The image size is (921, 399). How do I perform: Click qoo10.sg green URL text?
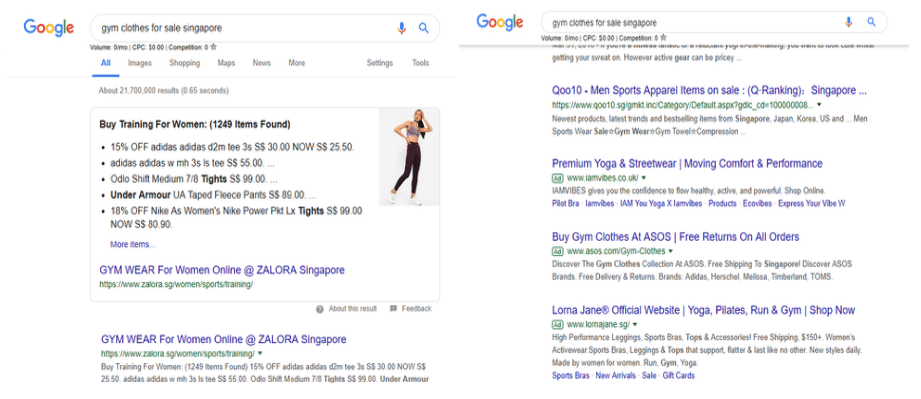click(683, 105)
